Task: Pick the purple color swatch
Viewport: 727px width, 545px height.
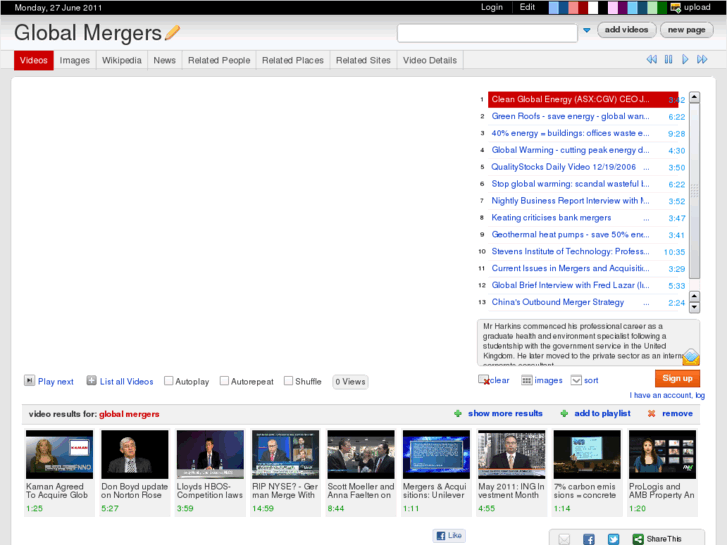Action: tap(622, 7)
